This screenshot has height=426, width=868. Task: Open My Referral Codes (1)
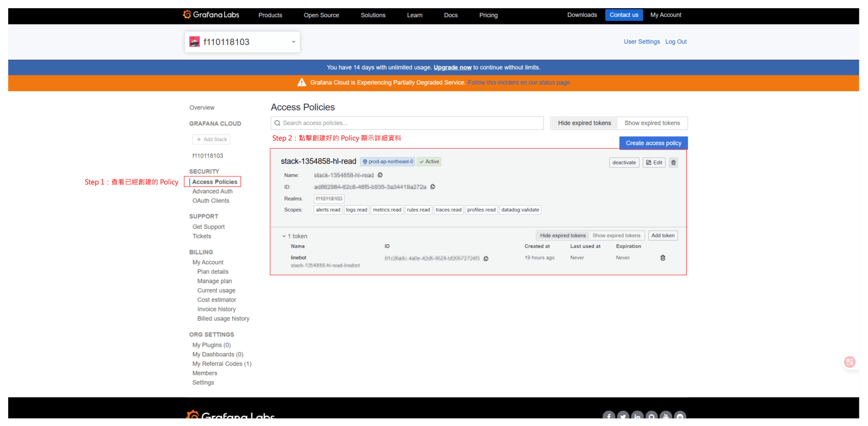coord(222,364)
